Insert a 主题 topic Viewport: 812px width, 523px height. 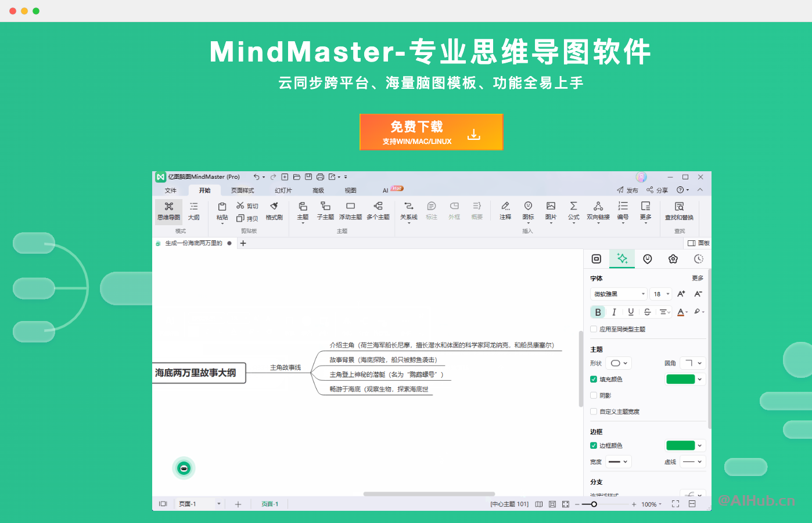point(303,211)
